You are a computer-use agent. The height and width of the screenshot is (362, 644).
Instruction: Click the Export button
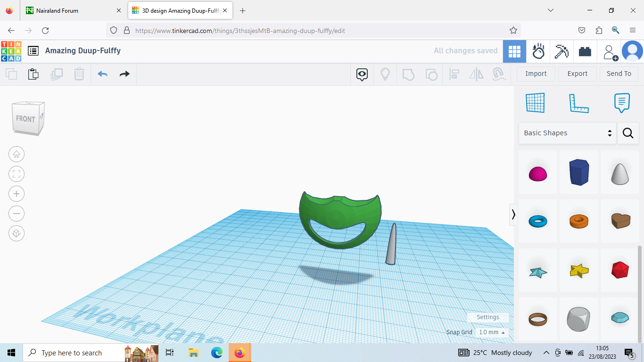tap(577, 74)
